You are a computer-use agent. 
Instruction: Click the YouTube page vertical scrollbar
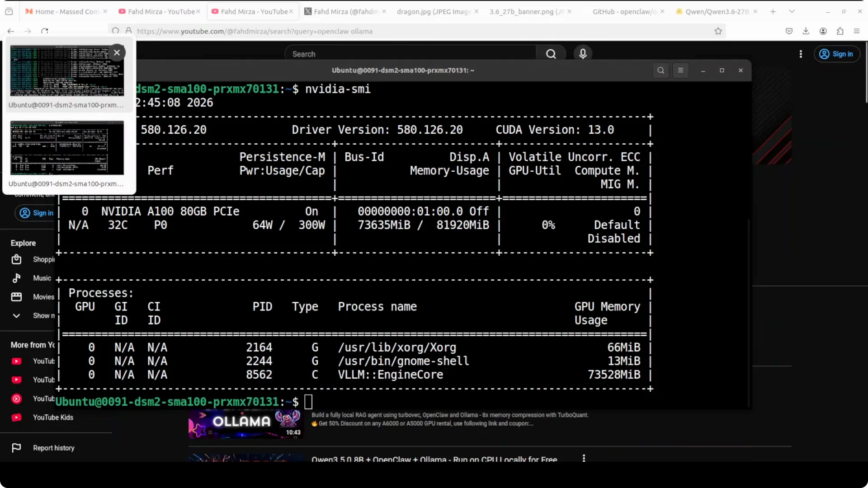point(866,72)
